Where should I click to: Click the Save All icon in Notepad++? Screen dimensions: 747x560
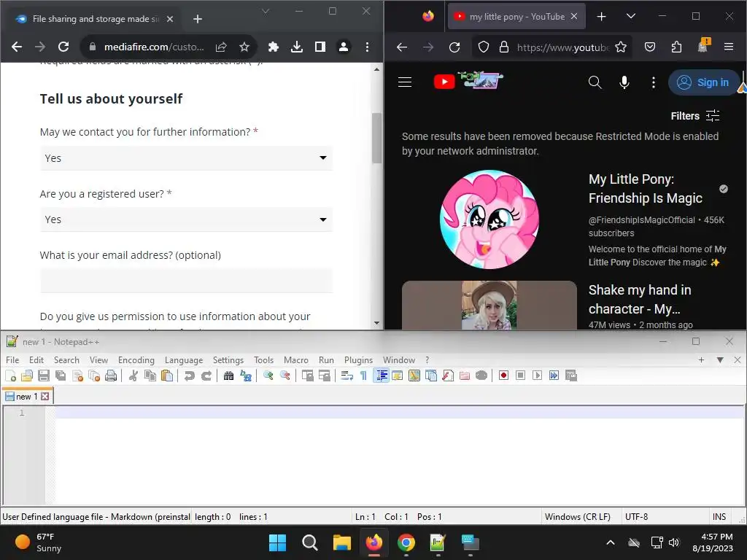[x=61, y=376]
